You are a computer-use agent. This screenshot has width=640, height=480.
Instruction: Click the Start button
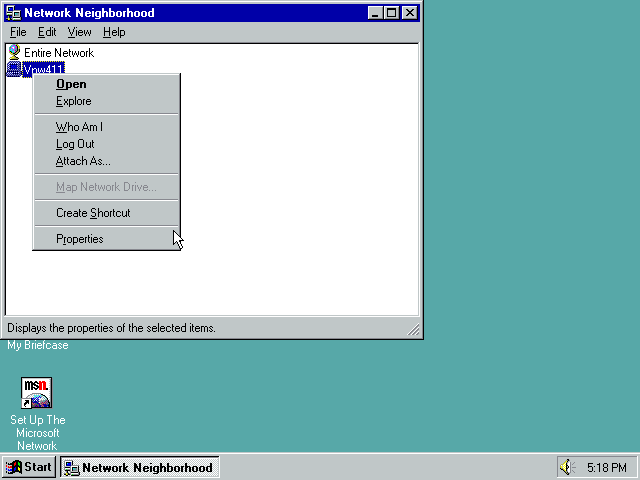(29, 467)
